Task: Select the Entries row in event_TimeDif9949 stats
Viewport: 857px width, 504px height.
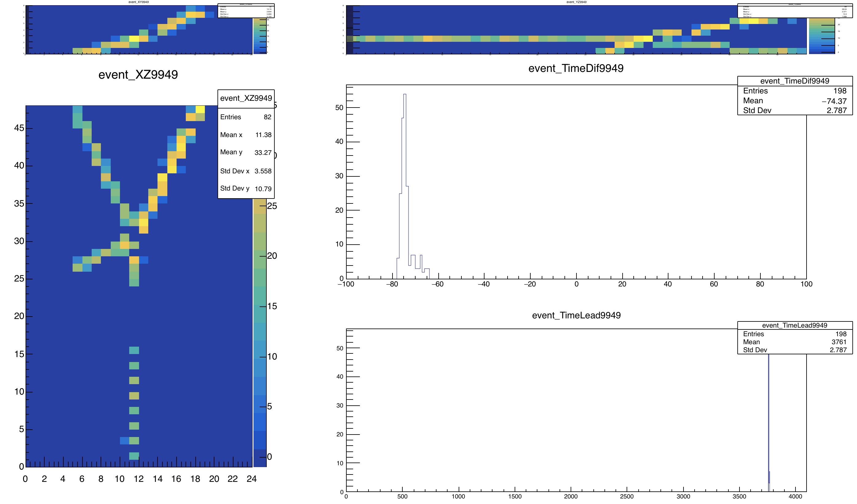Action: [x=795, y=91]
